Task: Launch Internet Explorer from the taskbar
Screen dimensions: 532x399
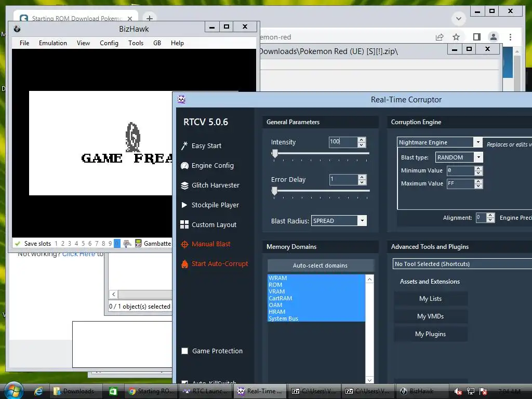Action: [x=38, y=391]
